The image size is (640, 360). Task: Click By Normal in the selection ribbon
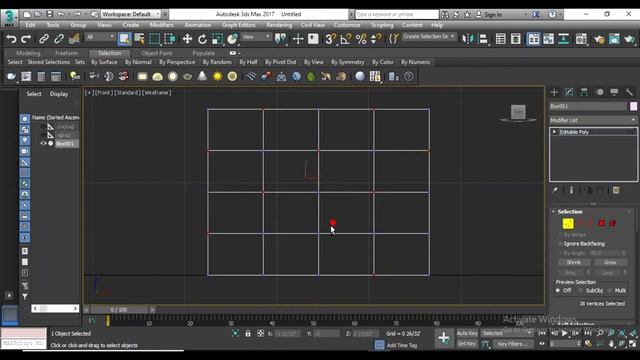click(x=138, y=62)
